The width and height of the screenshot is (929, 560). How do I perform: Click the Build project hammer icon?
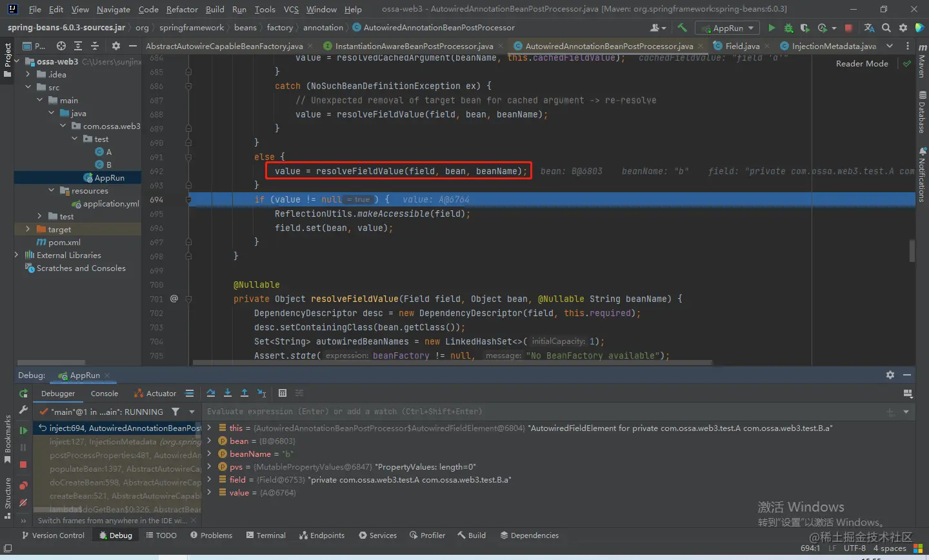(682, 28)
